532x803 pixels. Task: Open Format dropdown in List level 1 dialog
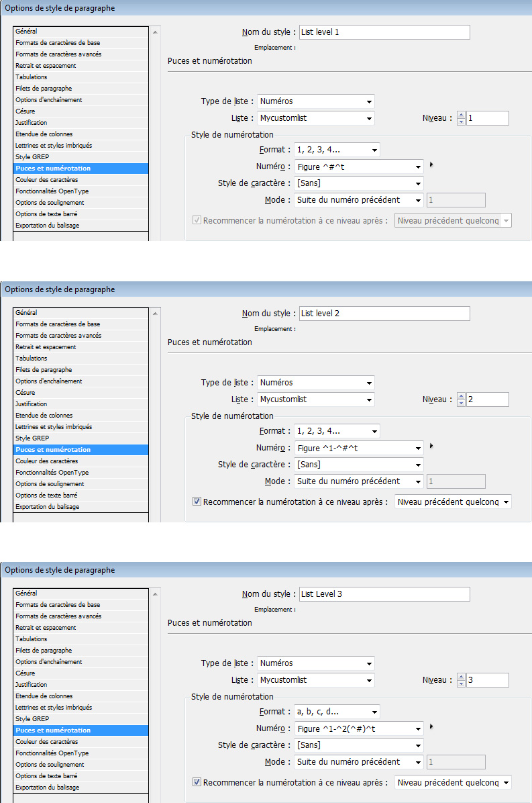coord(337,150)
